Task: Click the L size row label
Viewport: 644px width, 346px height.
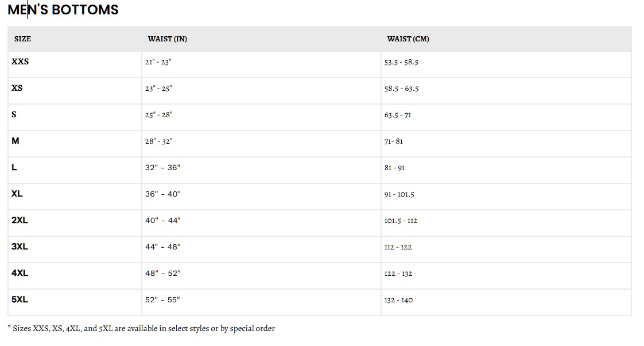Action: (x=14, y=167)
